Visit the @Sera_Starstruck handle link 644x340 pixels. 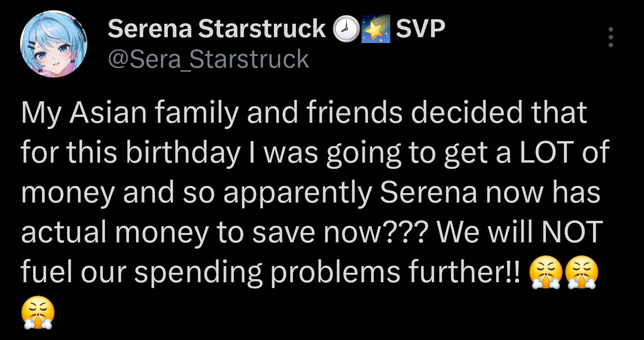pos(209,59)
